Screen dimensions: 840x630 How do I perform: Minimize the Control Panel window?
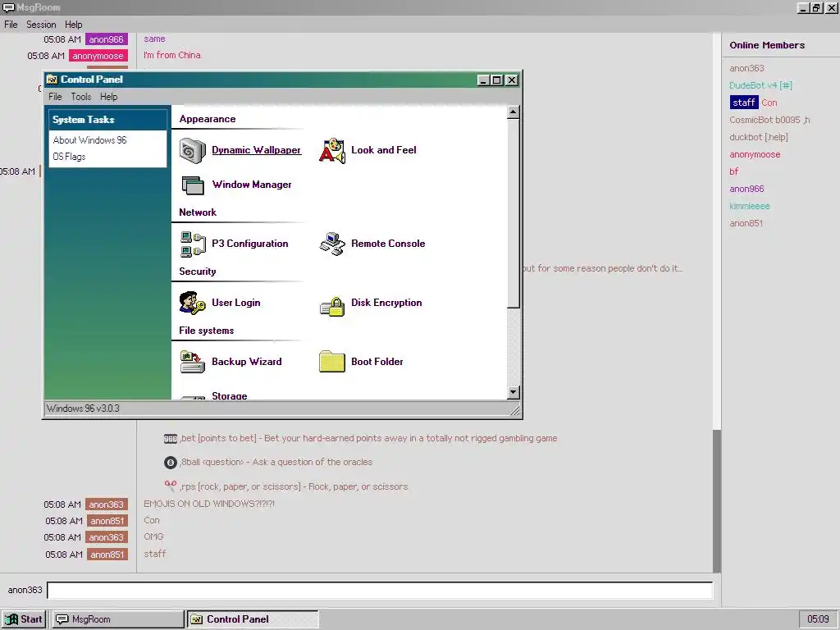tap(483, 80)
